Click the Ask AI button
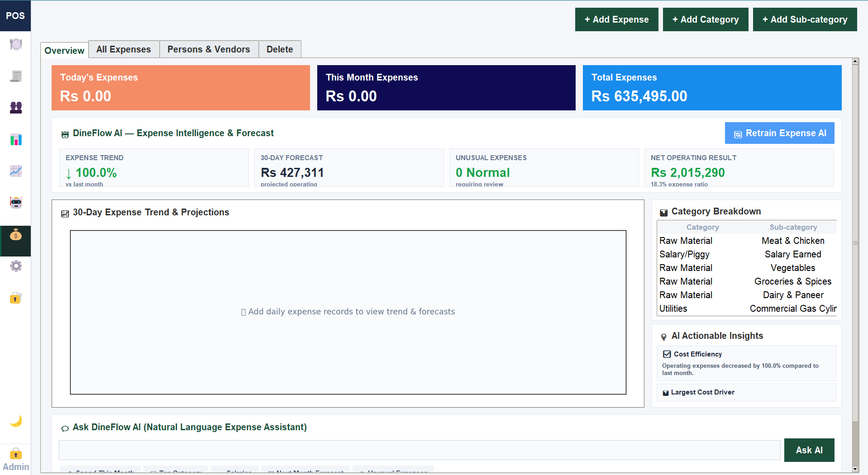Screen dimensions: 868x475 809,450
